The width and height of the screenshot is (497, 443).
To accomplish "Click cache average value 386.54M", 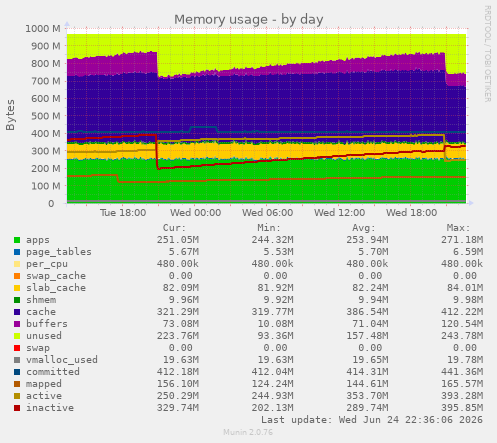I will click(x=367, y=312).
